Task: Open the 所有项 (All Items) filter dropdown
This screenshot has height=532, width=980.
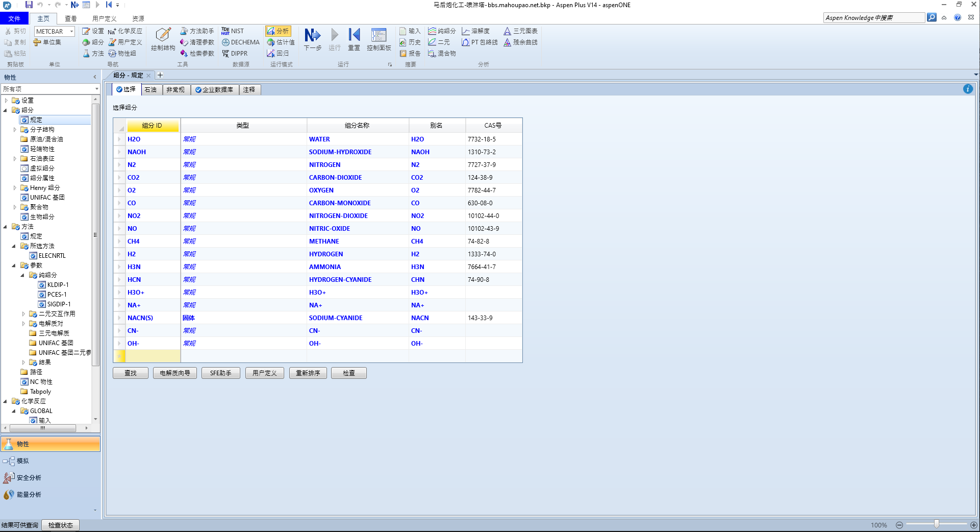Action: tap(96, 89)
